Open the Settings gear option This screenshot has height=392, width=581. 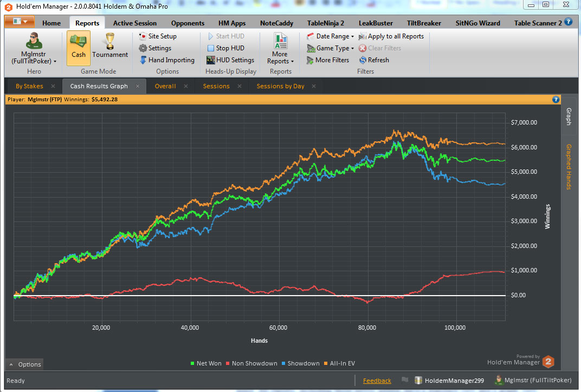[x=155, y=48]
